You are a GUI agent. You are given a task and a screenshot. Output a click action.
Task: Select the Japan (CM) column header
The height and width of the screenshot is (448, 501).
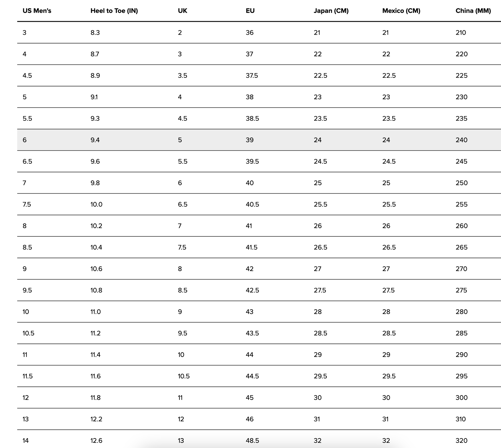[331, 11]
